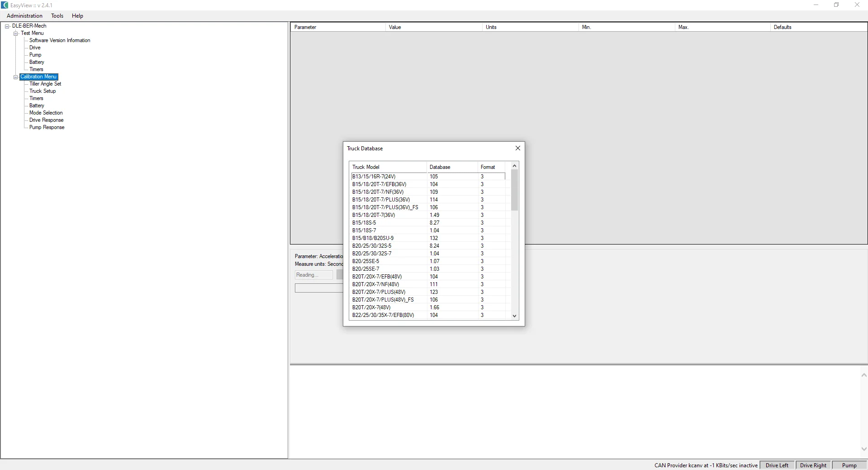Open the Help menu
This screenshot has width=868, height=470.
pyautogui.click(x=77, y=16)
